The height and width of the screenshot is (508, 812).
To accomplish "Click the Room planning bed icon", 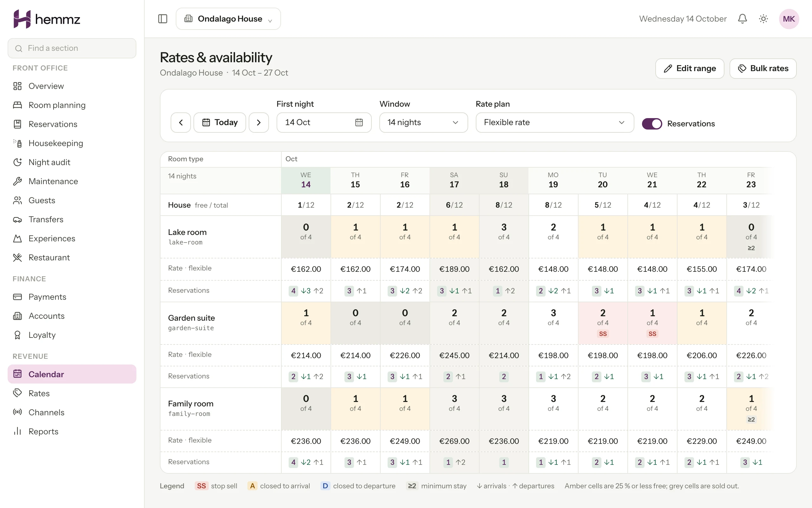I will 17,105.
